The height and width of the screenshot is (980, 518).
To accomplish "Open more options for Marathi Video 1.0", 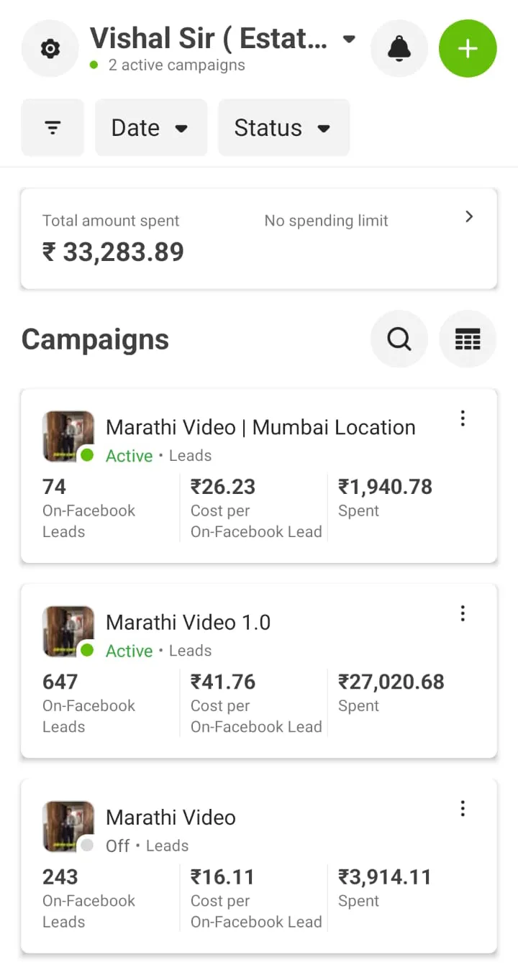I will click(x=463, y=613).
